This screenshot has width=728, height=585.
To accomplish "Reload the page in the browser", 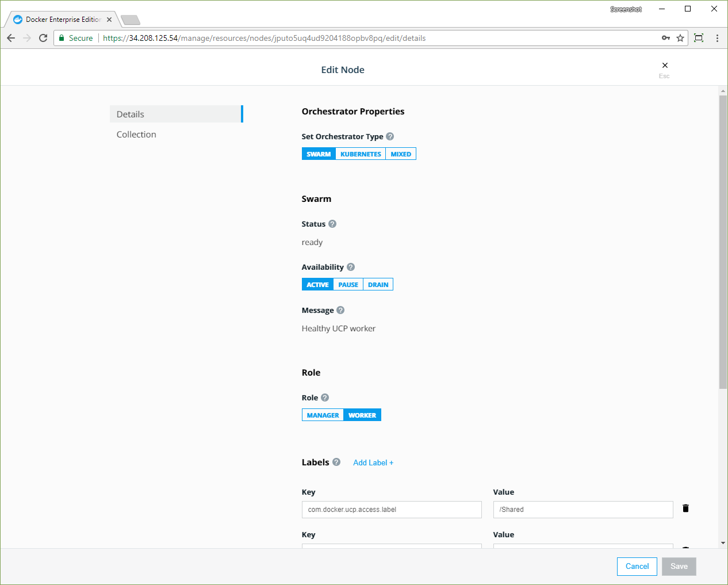I will coord(43,38).
